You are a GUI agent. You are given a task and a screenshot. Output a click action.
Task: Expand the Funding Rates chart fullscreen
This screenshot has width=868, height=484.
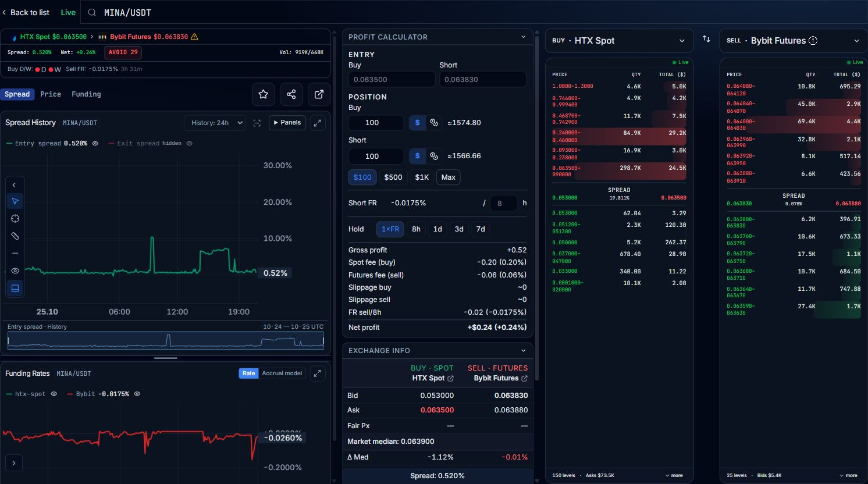click(317, 373)
